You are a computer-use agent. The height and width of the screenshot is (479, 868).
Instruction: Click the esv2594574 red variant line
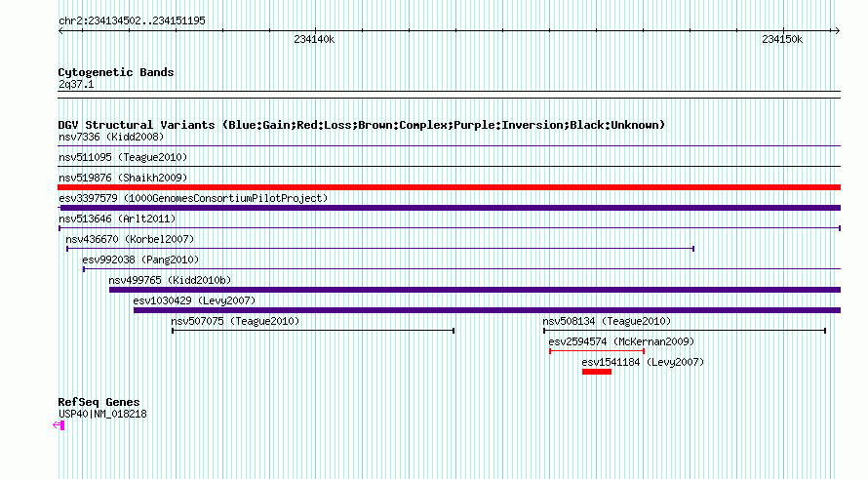[597, 351]
